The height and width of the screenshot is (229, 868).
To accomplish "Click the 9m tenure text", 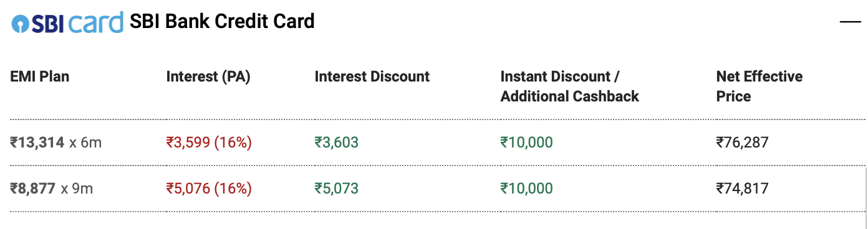I will [x=82, y=188].
